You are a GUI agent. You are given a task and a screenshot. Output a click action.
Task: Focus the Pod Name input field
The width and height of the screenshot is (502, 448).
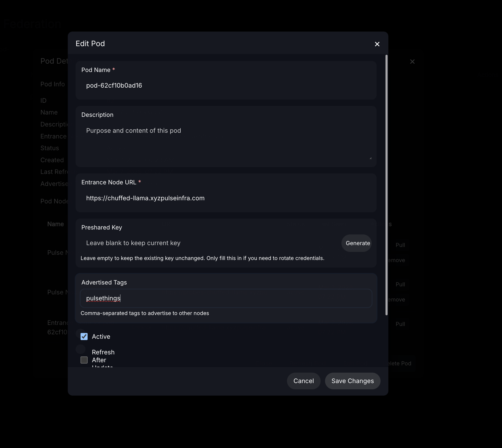(x=226, y=86)
